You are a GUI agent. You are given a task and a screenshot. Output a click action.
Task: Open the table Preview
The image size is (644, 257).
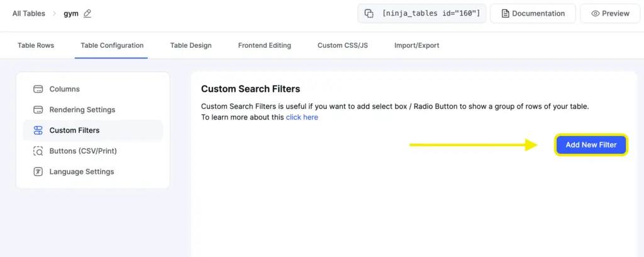tap(610, 14)
